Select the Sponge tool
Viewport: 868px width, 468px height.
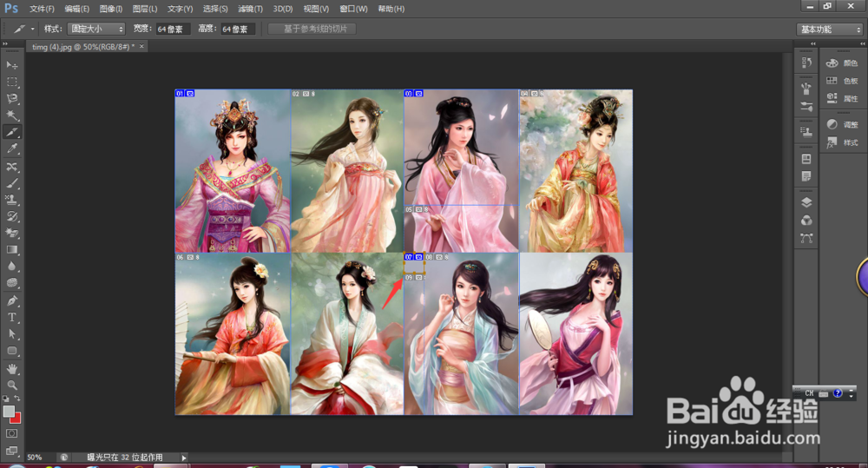11,283
